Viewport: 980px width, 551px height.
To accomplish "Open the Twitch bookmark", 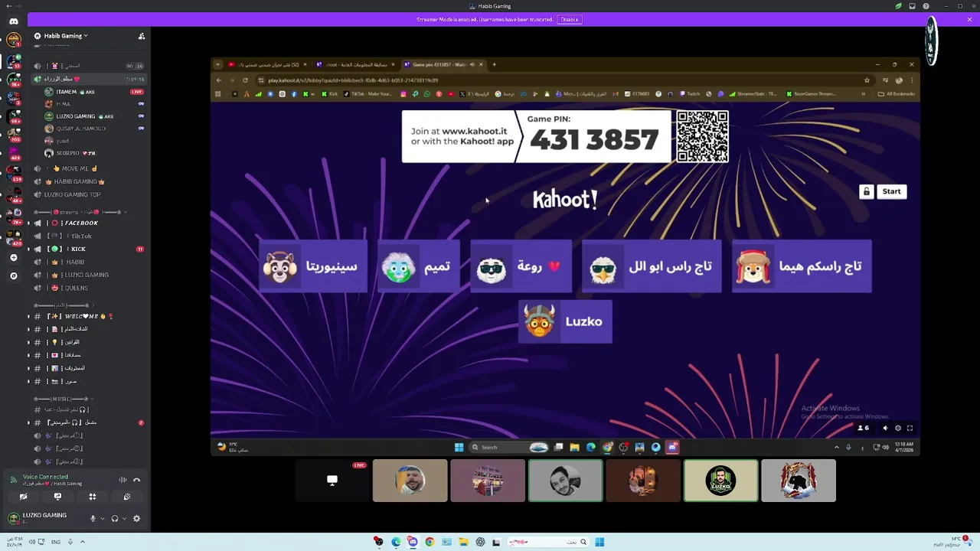I will point(689,94).
